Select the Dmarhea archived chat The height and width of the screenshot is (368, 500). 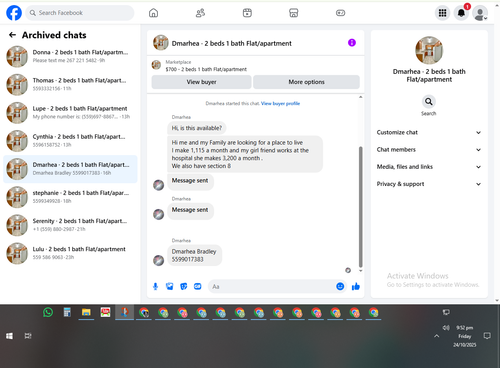pos(70,169)
